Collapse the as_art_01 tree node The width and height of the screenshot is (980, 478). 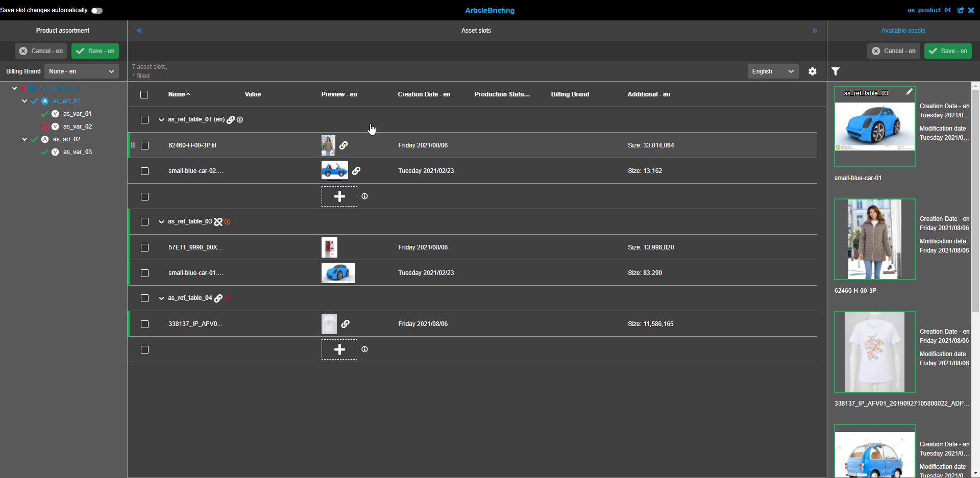tap(24, 100)
